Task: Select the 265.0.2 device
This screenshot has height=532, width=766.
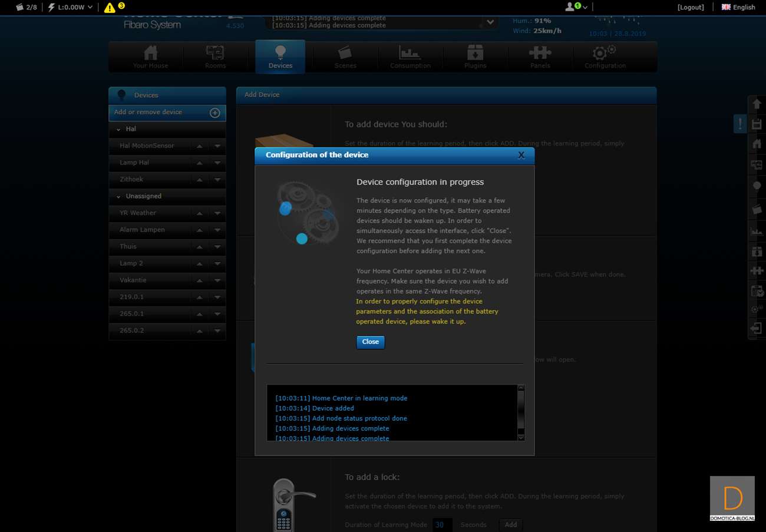Action: [131, 331]
